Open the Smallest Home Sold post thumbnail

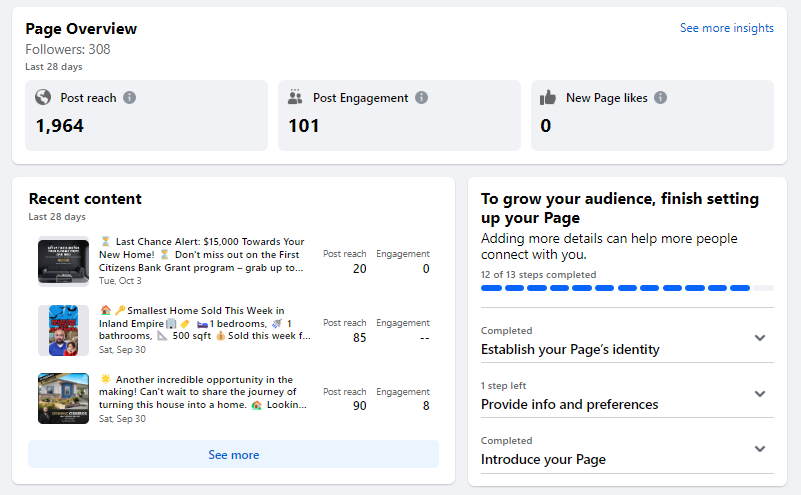point(63,330)
